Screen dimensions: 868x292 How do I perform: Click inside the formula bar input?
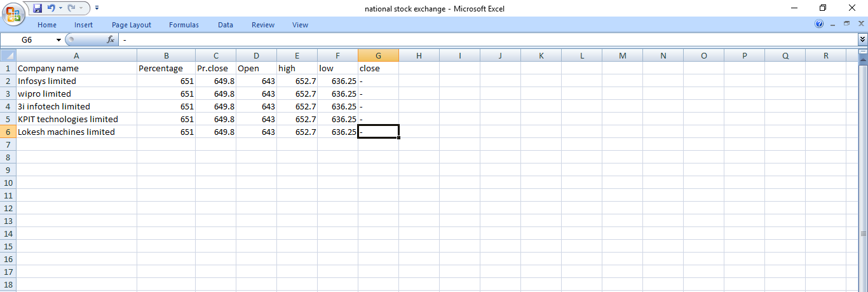487,39
